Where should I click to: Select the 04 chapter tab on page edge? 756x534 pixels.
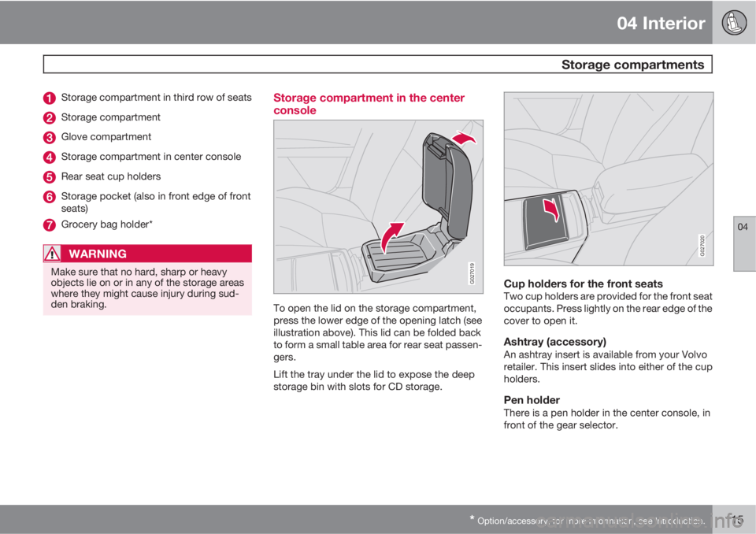tap(744, 243)
